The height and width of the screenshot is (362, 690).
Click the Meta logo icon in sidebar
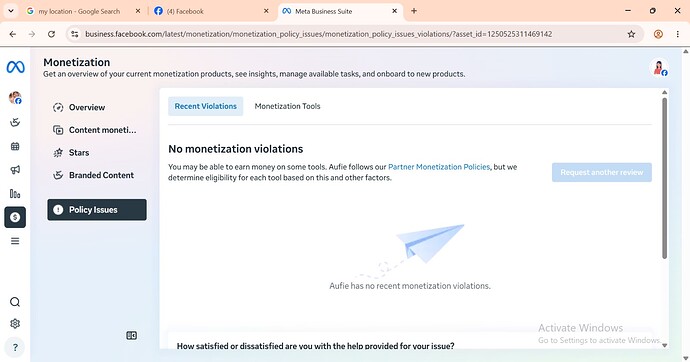pos(15,67)
